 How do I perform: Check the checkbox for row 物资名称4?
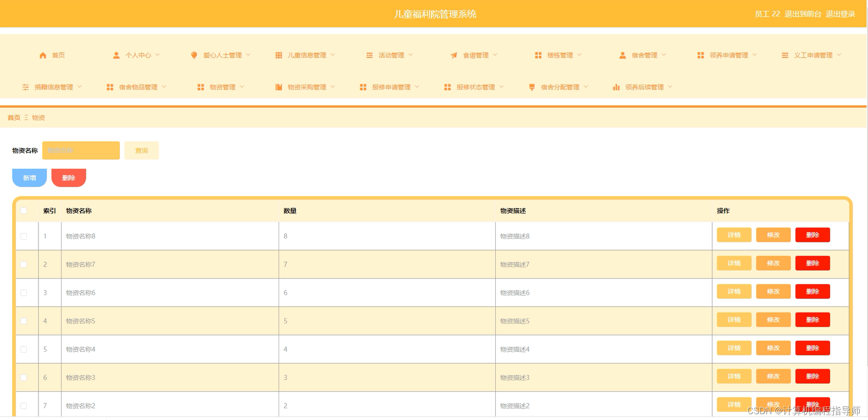pyautogui.click(x=23, y=349)
